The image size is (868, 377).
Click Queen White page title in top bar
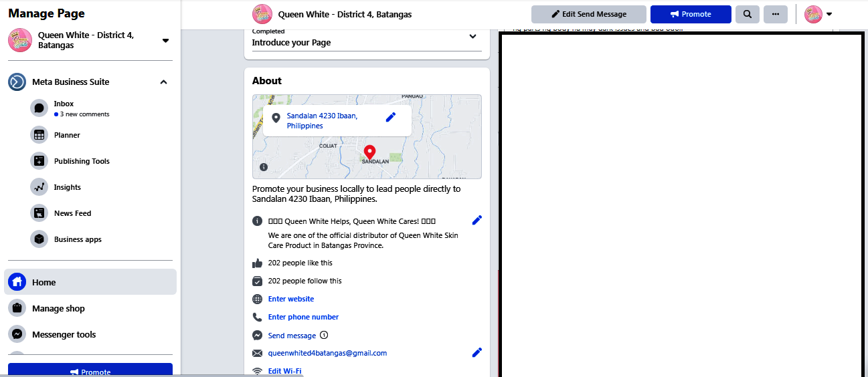point(345,14)
